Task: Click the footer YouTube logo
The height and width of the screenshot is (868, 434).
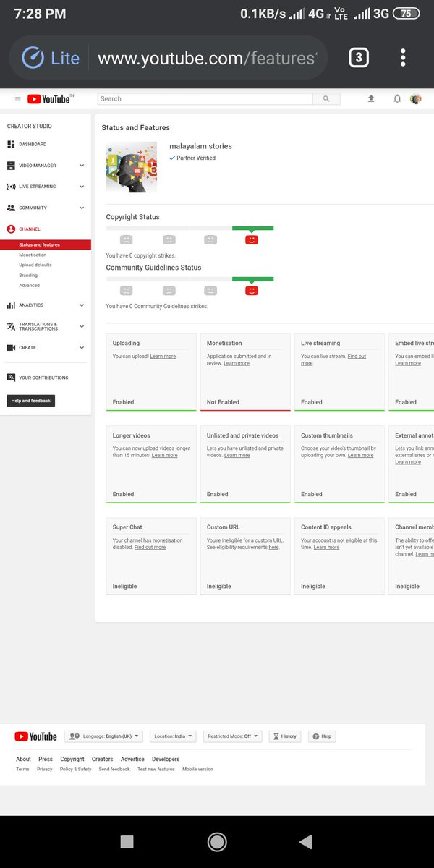Action: (35, 736)
